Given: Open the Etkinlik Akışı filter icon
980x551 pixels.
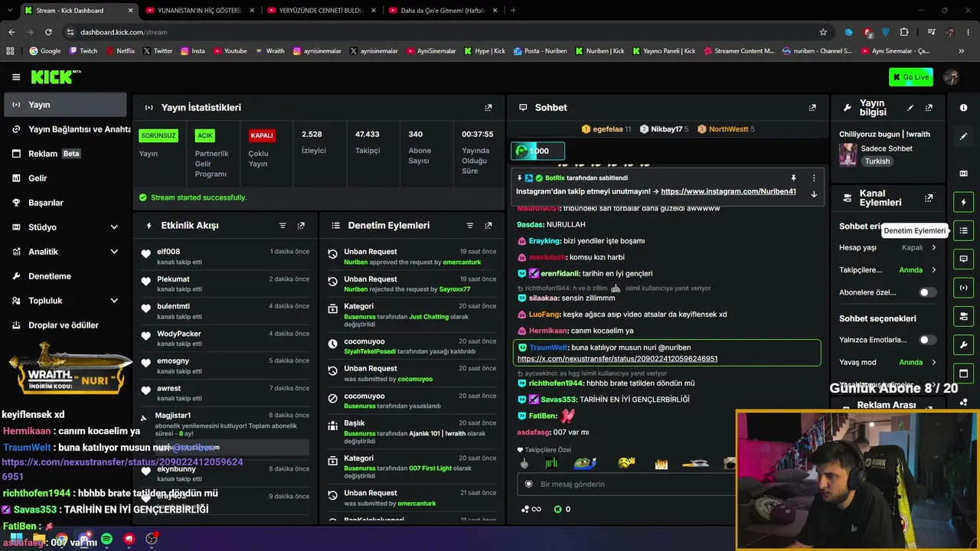Looking at the screenshot, I should [283, 226].
